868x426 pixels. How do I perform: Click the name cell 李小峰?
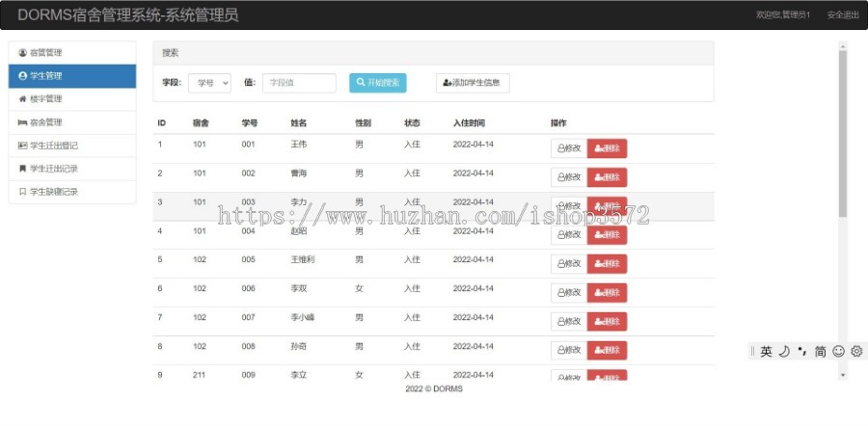click(303, 317)
